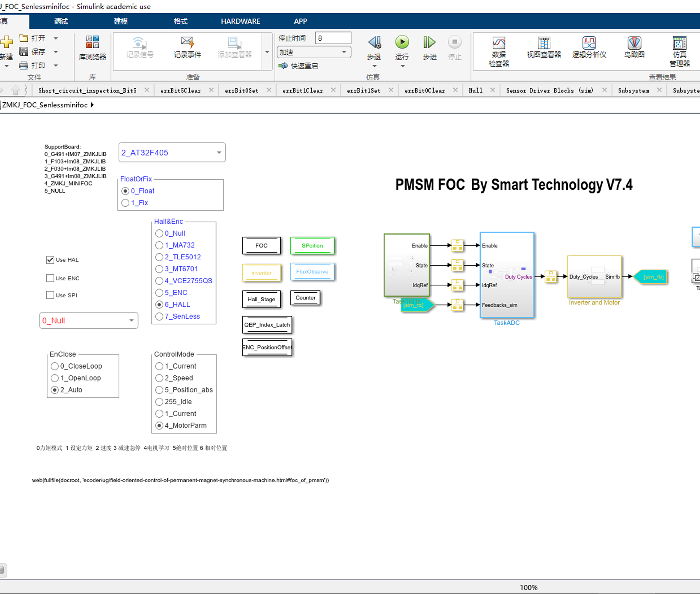This screenshot has width=700, height=594.
Task: Enable the Use ENC checkbox
Action: pos(50,278)
